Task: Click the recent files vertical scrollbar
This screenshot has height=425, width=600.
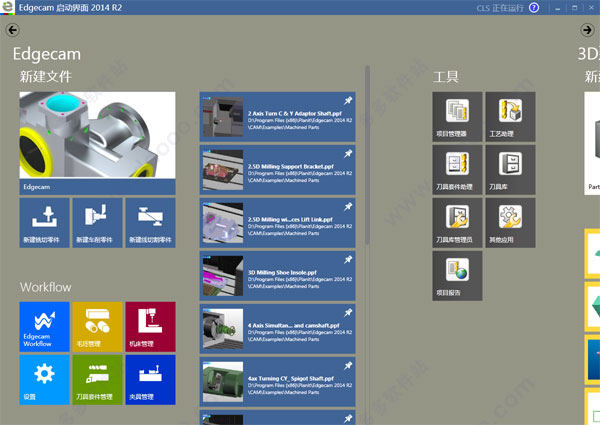Action: click(x=367, y=155)
